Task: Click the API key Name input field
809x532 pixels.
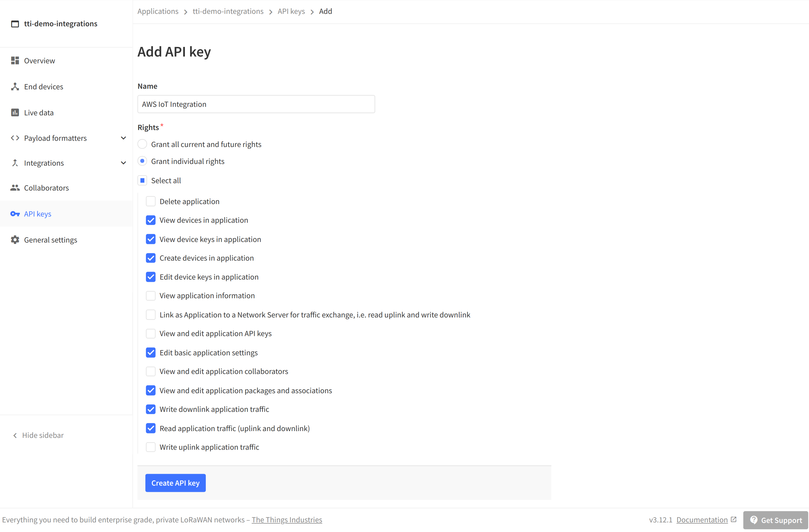Action: [256, 104]
